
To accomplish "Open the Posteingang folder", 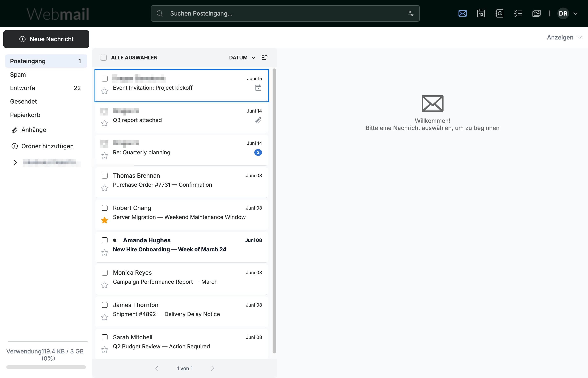I will pos(46,61).
